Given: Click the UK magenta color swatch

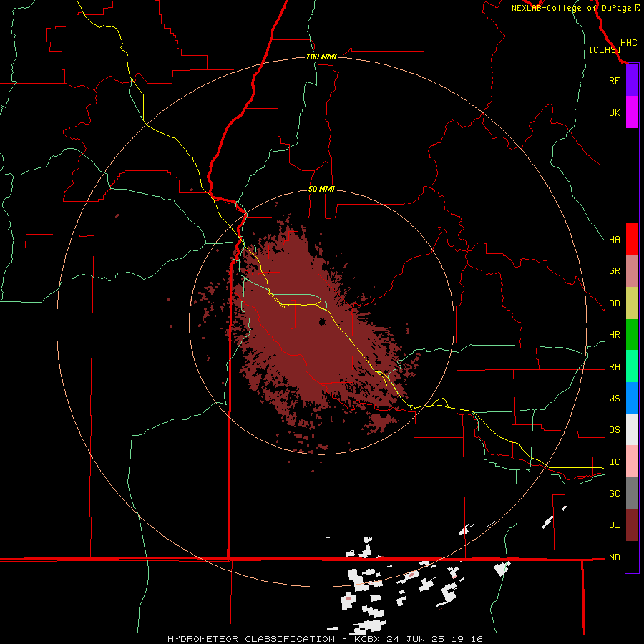Looking at the screenshot, I should pos(632,112).
